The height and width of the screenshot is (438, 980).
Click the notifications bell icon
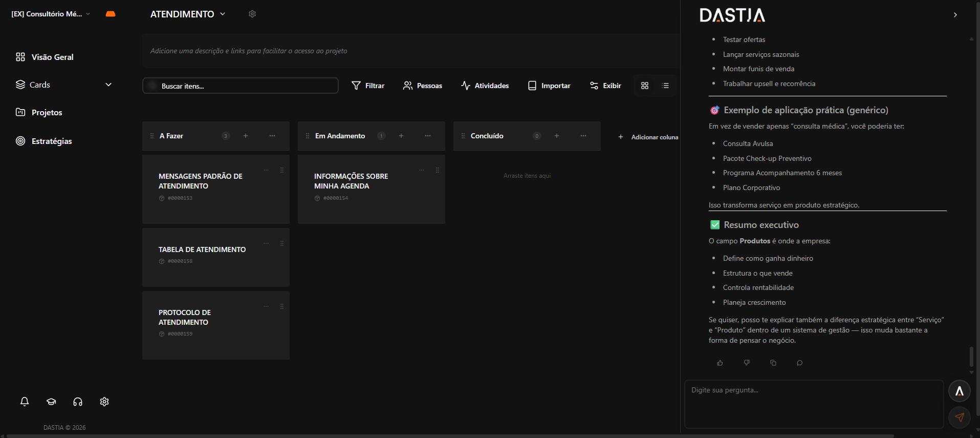(25, 402)
